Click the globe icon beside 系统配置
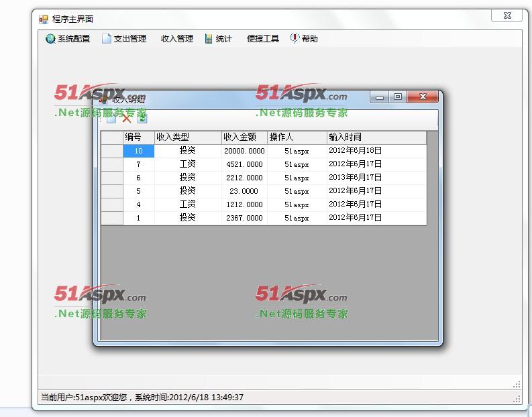This screenshot has width=532, height=417. point(50,39)
